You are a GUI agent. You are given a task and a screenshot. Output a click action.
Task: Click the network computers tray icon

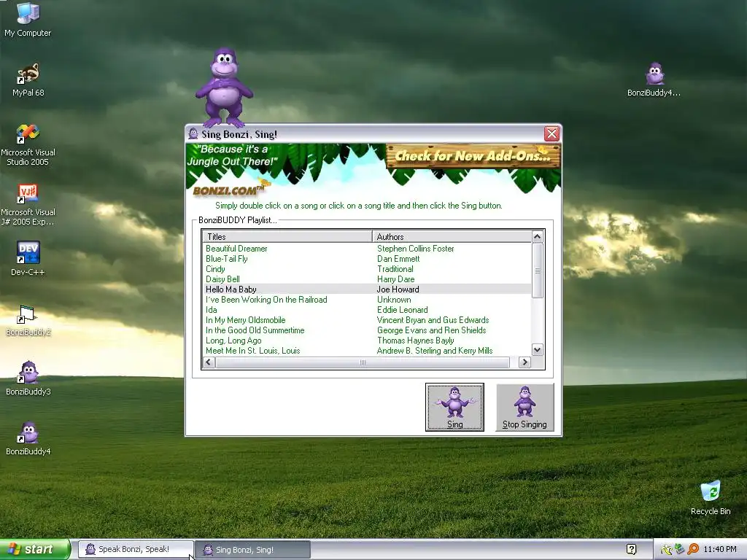point(679,550)
